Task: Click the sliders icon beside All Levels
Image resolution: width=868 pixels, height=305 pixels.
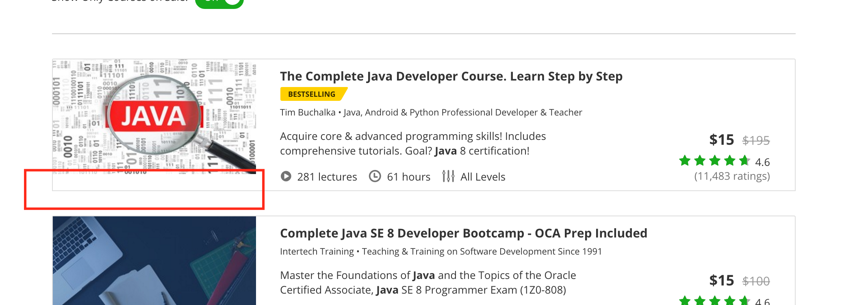Action: point(448,176)
